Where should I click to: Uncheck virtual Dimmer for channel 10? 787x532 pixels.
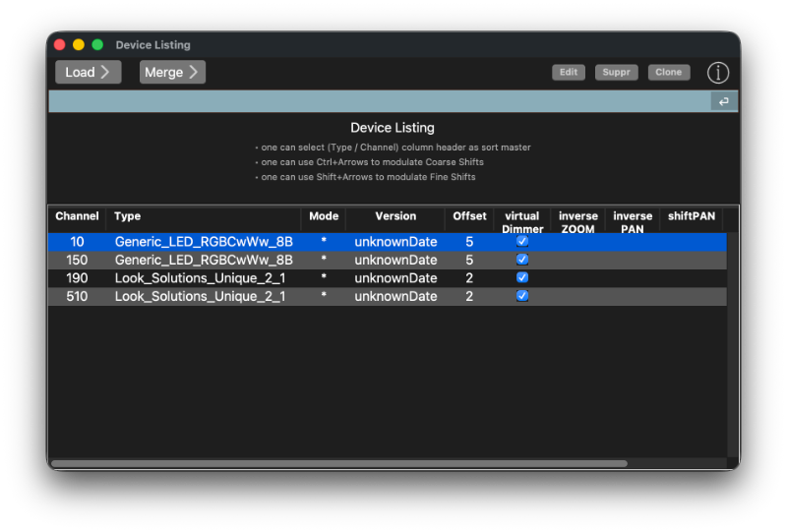[x=522, y=241]
